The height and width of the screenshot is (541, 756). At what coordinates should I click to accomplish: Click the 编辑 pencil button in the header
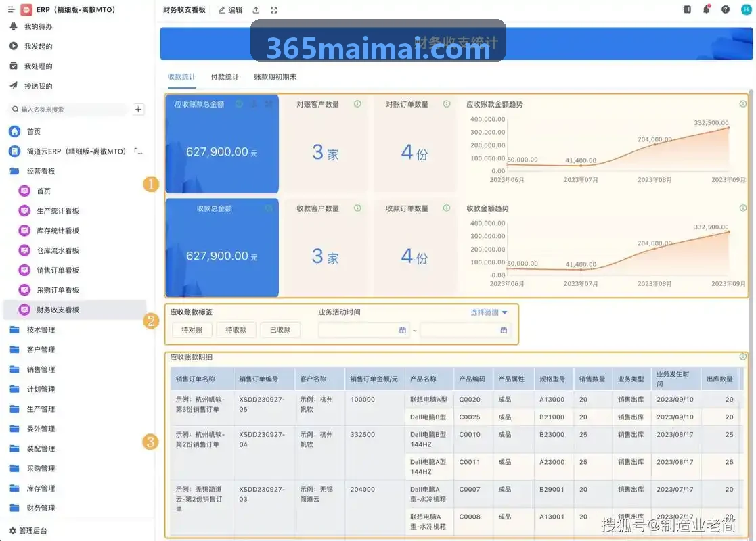(x=231, y=10)
